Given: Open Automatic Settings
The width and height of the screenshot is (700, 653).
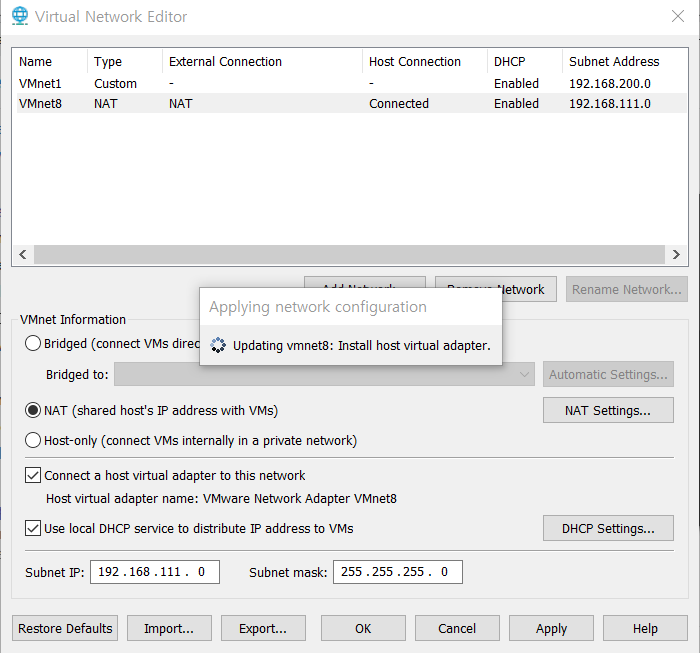Looking at the screenshot, I should (608, 374).
